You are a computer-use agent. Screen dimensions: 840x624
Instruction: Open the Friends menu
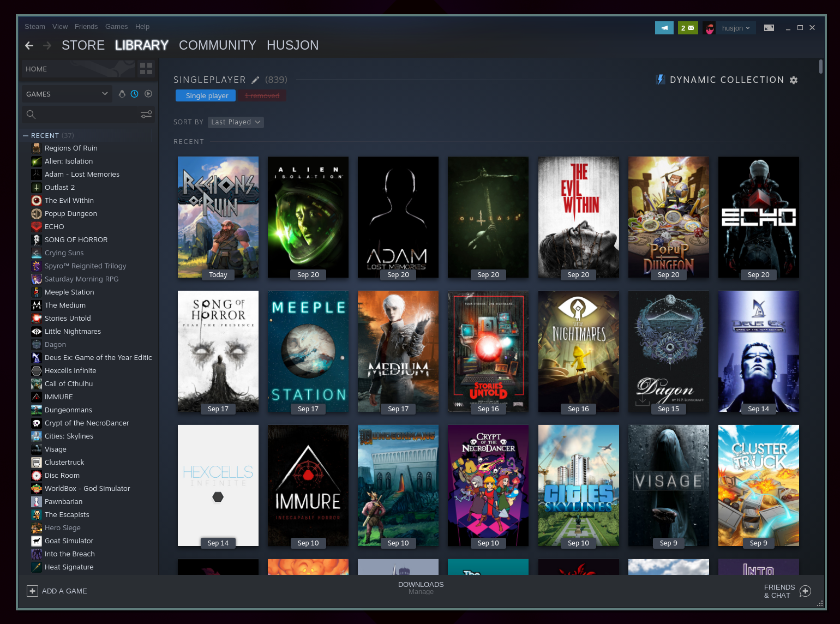(86, 26)
